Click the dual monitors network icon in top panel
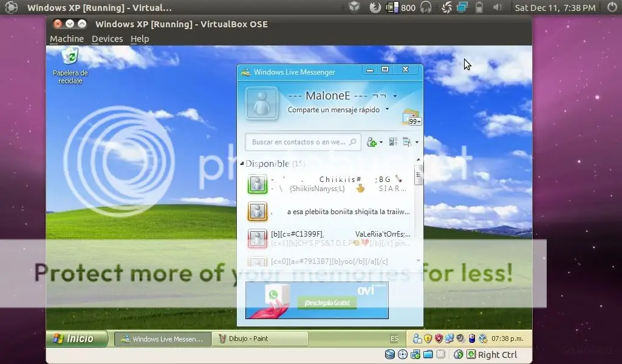622x364 pixels. coord(462,7)
